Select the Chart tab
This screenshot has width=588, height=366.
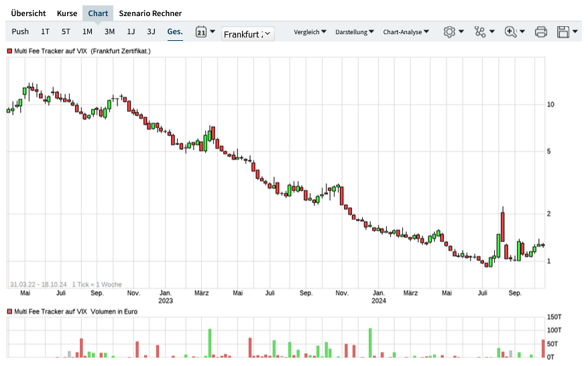[x=98, y=13]
